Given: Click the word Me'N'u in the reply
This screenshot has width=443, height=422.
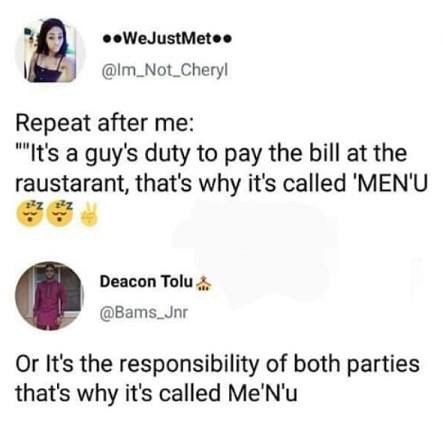Looking at the screenshot, I should tap(262, 393).
